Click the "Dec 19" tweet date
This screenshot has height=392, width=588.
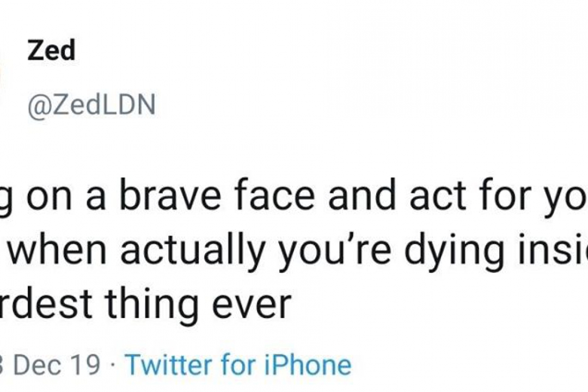[56, 365]
